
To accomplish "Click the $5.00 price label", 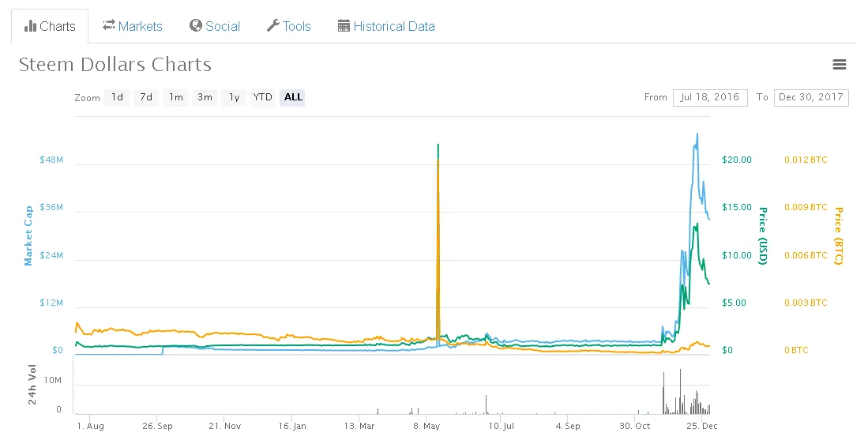I will coord(734,303).
